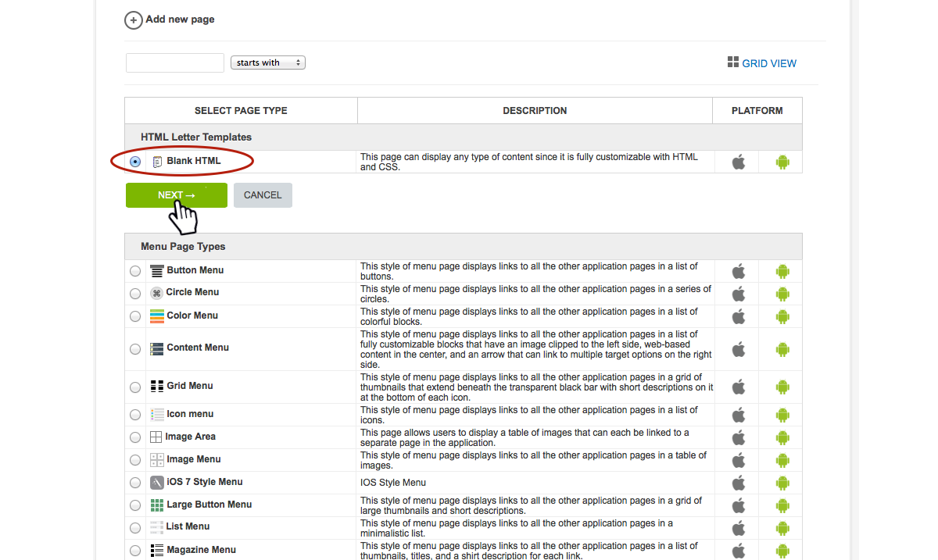Image resolution: width=938 pixels, height=560 pixels.
Task: Click the Image Area type icon
Action: click(x=156, y=437)
